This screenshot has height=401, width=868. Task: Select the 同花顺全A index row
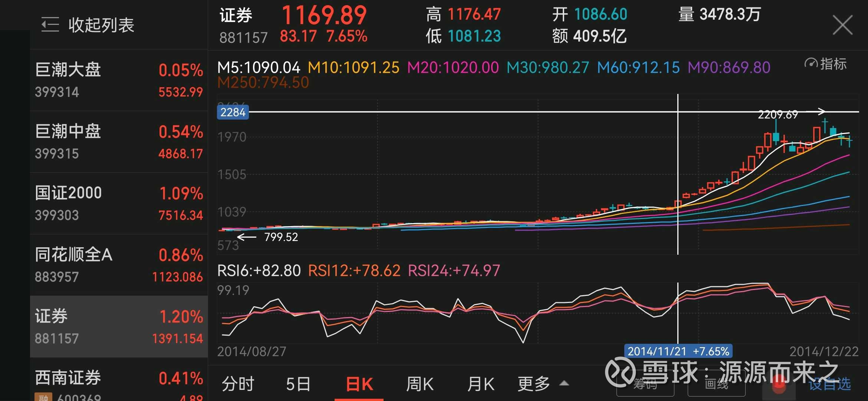tap(119, 265)
